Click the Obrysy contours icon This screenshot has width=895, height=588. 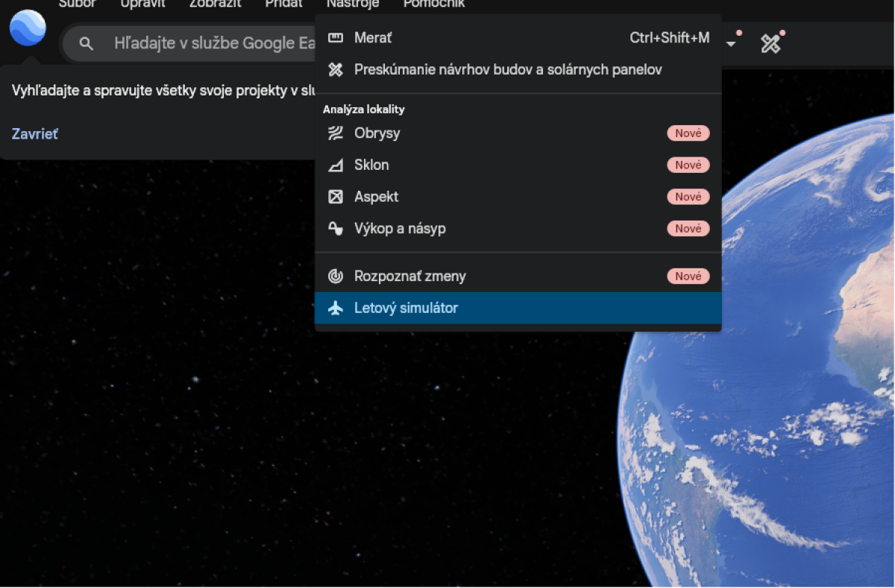[336, 133]
